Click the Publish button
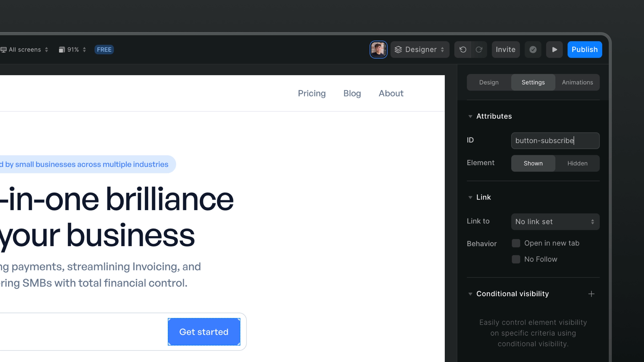 (585, 50)
